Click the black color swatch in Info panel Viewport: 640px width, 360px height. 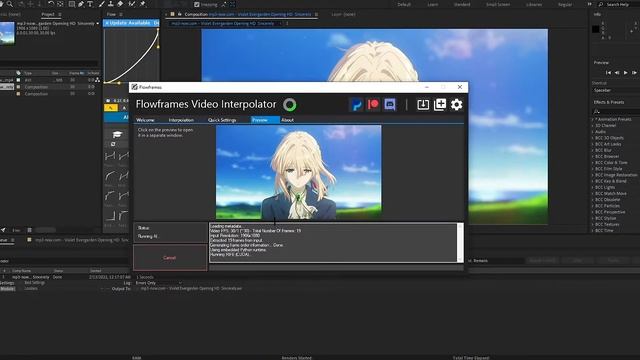pyautogui.click(x=596, y=29)
